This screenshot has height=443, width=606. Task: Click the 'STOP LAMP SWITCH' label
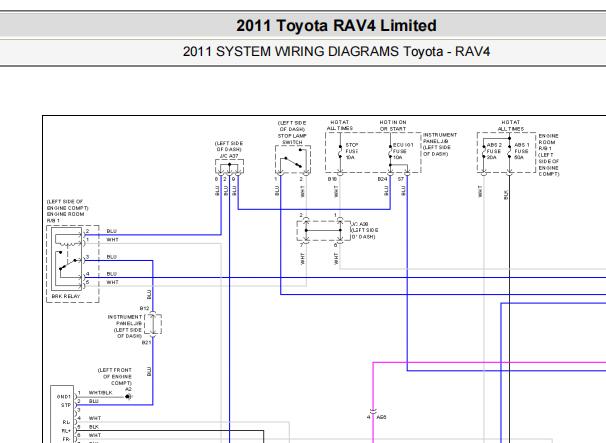[292, 139]
